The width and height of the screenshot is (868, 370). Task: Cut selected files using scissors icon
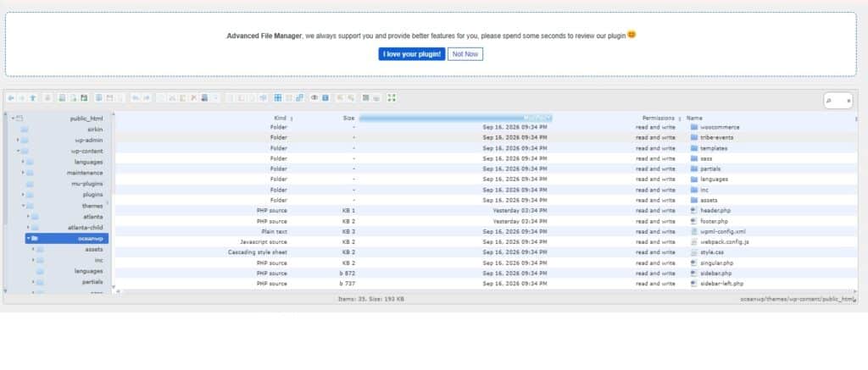(x=171, y=98)
